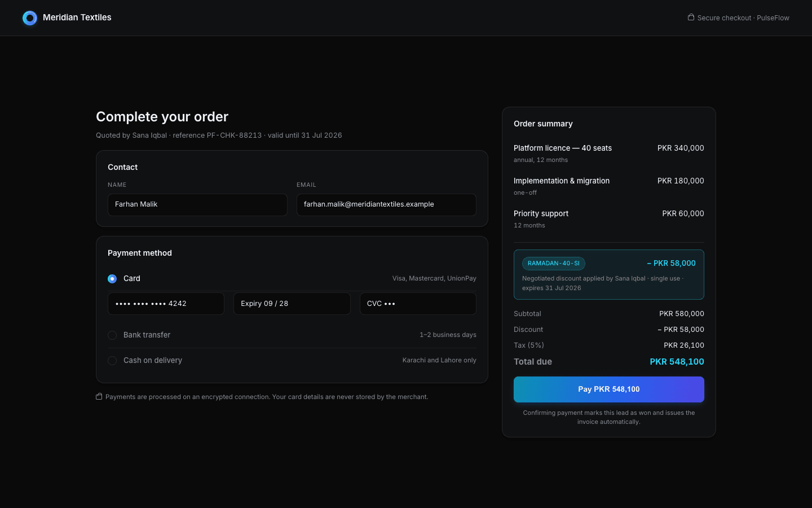
Task: Click the secure checkout lock icon
Action: tap(691, 17)
